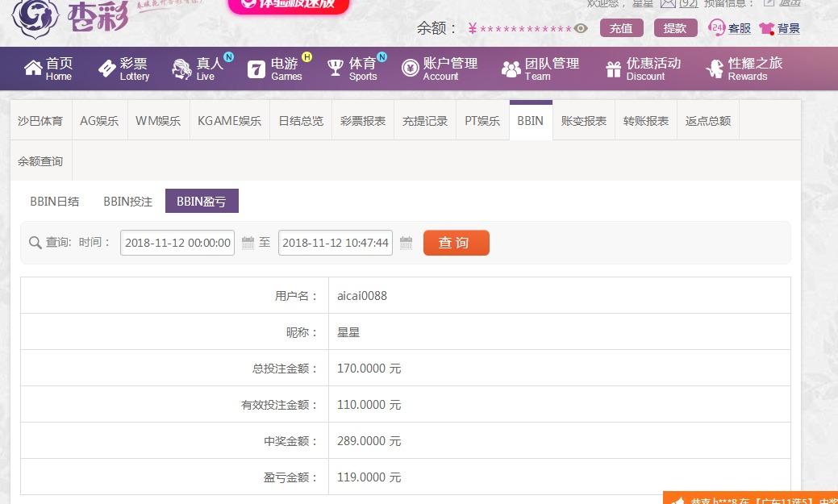The width and height of the screenshot is (838, 504).
Task: Click the Home house icon
Action: coord(33,69)
